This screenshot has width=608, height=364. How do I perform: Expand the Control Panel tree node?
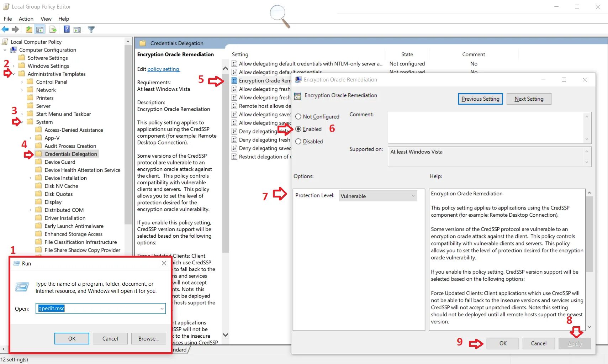[x=22, y=82]
